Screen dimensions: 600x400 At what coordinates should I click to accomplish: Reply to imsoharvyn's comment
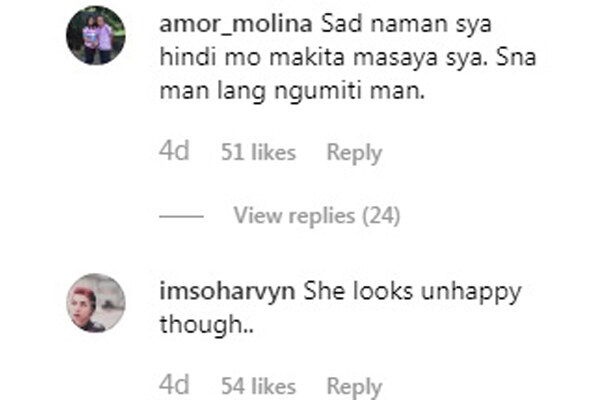(354, 387)
